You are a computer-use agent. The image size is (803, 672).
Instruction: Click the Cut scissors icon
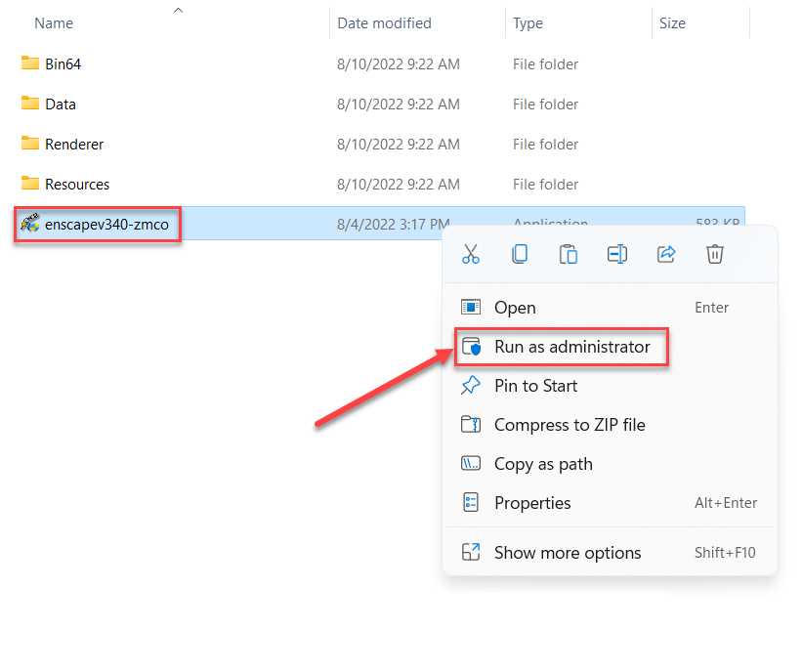471,254
